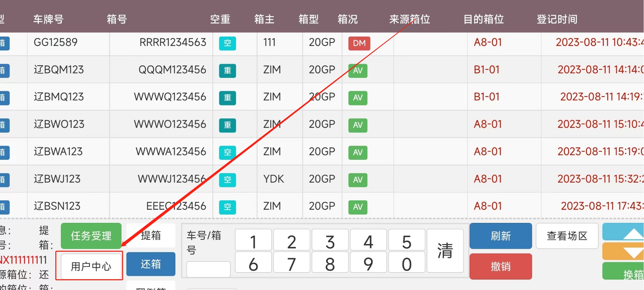
Task: Click the DM status badge for RRRR1234563
Action: pyautogui.click(x=359, y=43)
